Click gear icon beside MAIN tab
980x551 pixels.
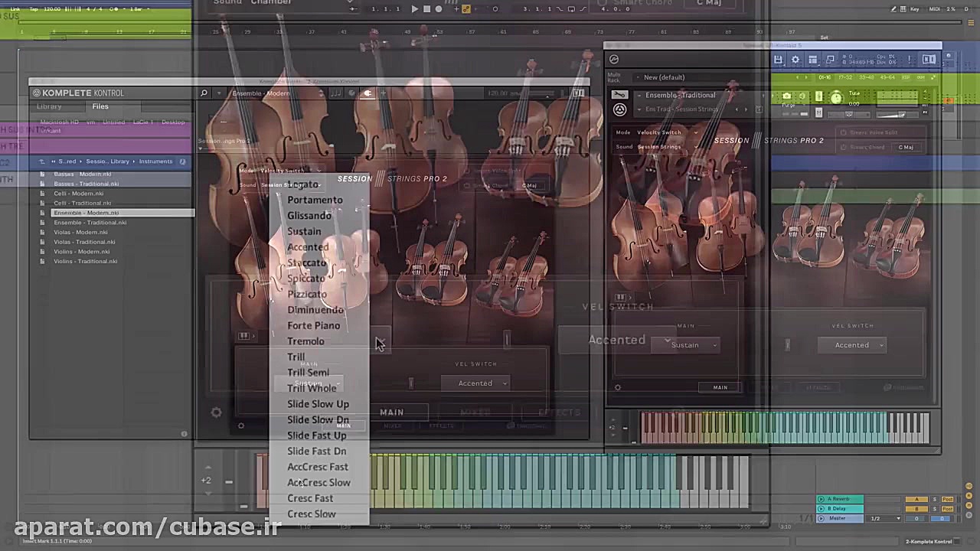(217, 412)
